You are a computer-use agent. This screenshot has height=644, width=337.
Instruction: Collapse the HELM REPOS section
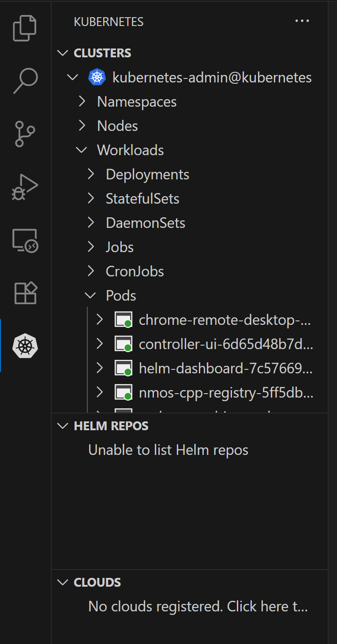pyautogui.click(x=63, y=426)
